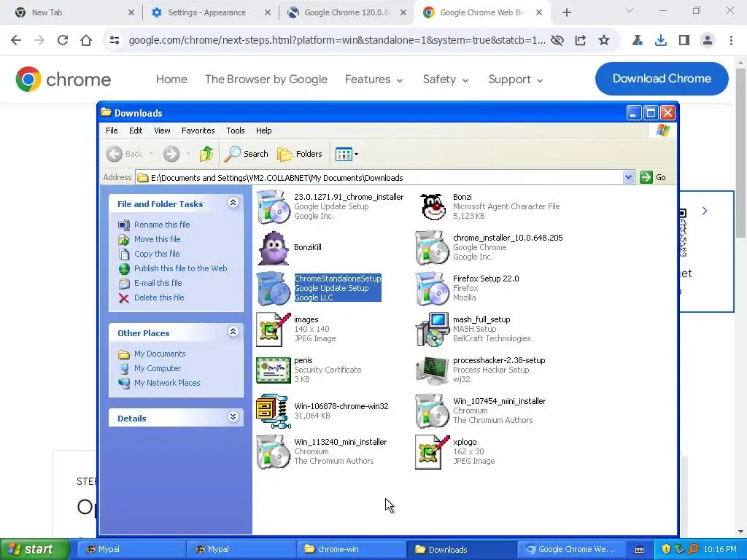Click the Go button beside address bar
The height and width of the screenshot is (560, 747).
(x=654, y=177)
